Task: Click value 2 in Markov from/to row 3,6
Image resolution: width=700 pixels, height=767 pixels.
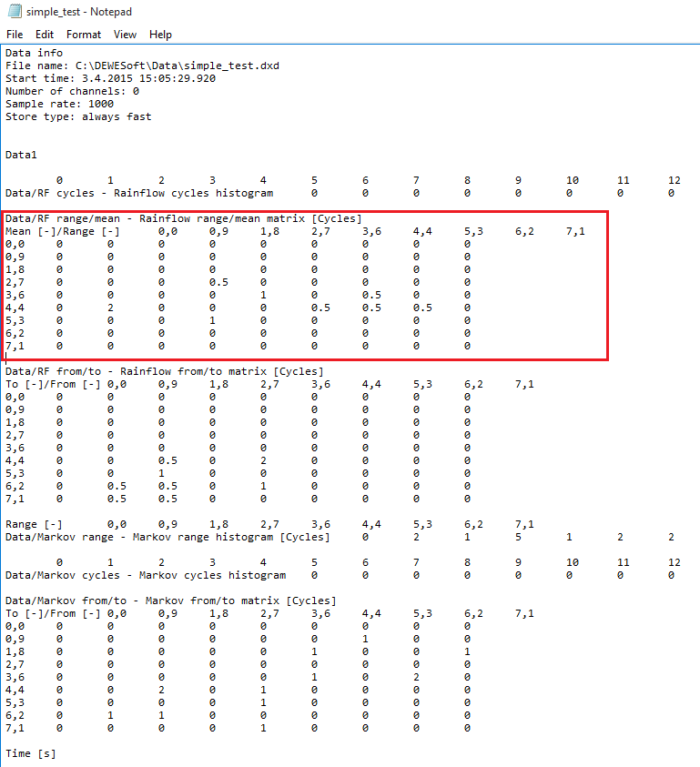Action: pos(416,677)
